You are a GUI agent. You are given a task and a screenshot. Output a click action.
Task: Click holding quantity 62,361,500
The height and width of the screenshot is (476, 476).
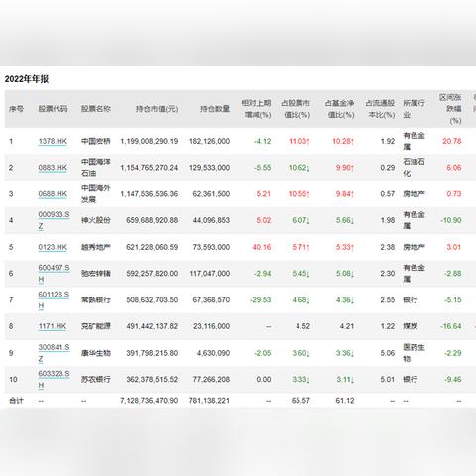click(211, 194)
